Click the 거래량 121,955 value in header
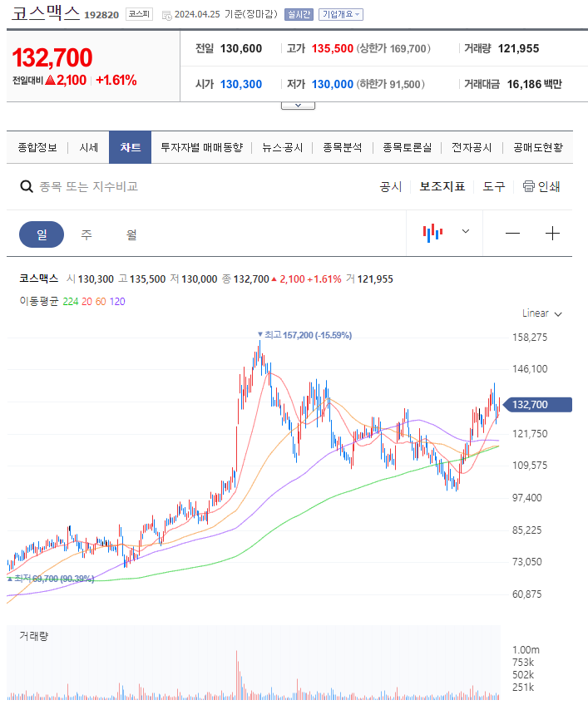 click(518, 48)
